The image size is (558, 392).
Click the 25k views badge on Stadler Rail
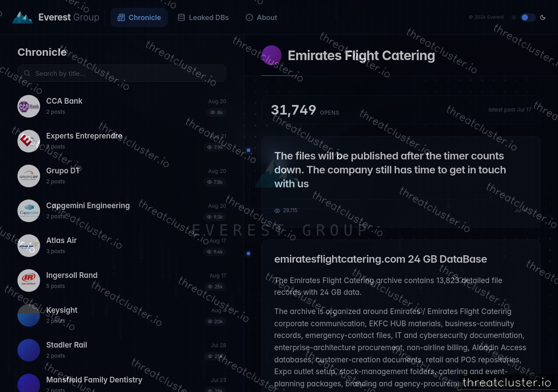[215, 356]
